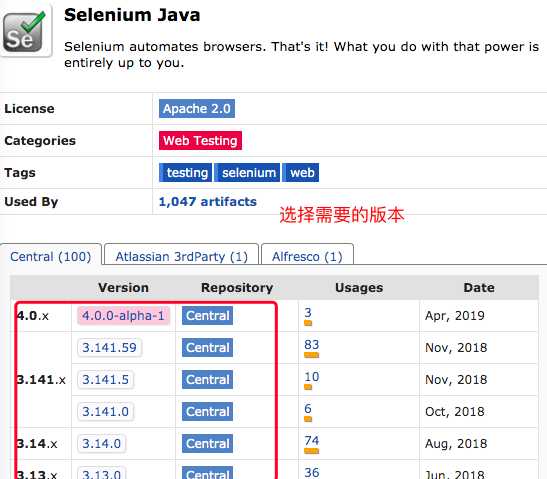Open usages count 10 link

tap(312, 377)
